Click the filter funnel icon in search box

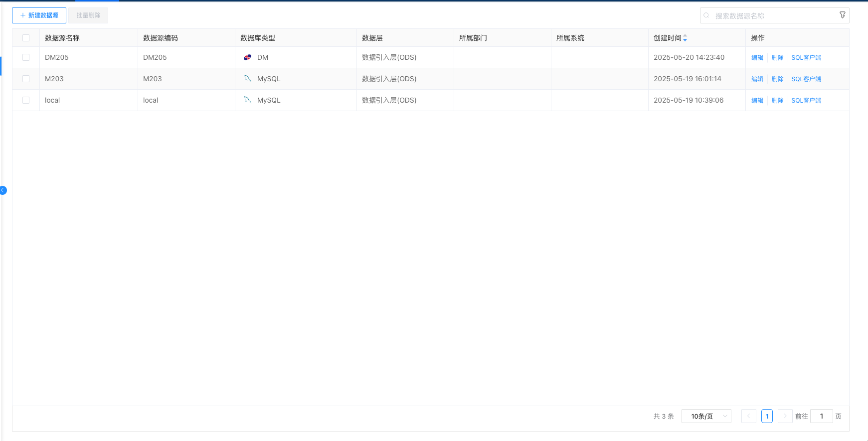click(x=842, y=15)
